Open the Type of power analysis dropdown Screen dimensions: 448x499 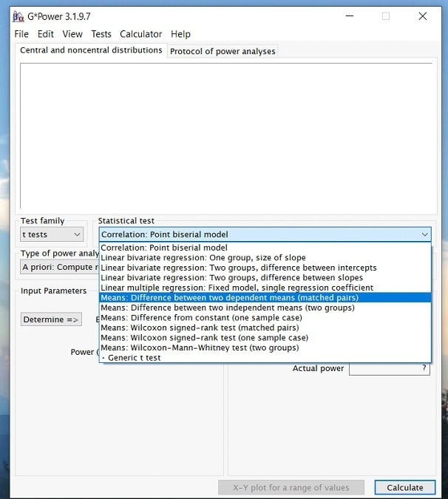58,267
